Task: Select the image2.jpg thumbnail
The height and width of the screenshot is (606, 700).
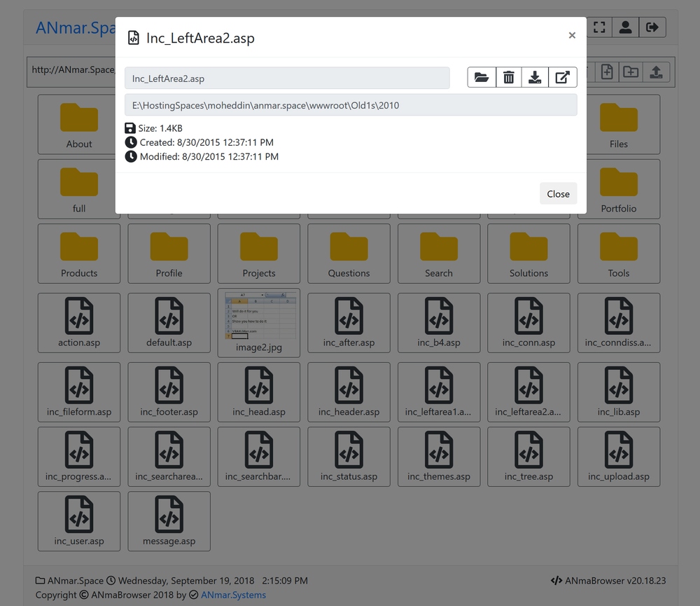Action: (259, 322)
